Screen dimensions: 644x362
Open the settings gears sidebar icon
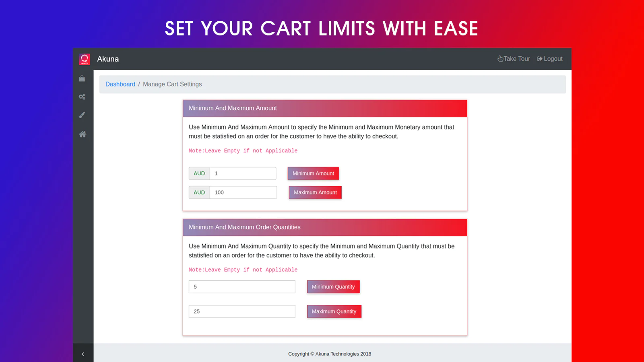[82, 97]
